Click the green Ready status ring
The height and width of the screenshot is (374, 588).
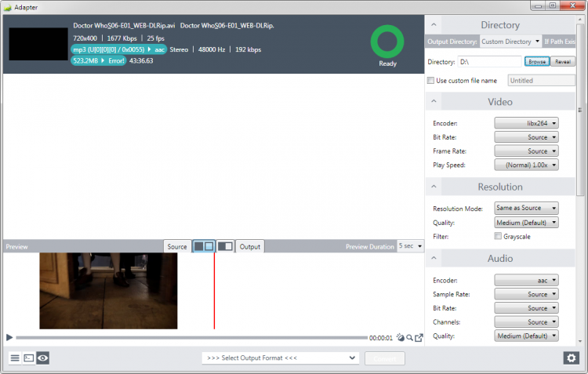coord(387,42)
